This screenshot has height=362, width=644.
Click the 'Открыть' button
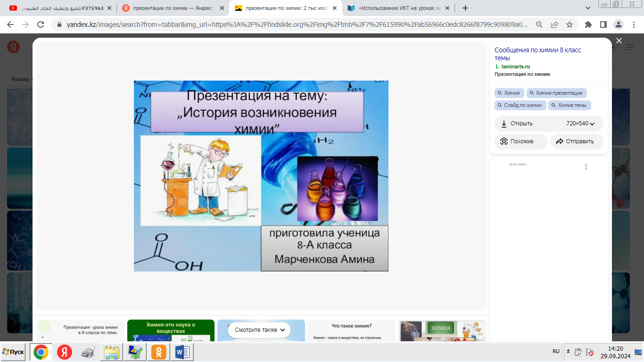(522, 123)
